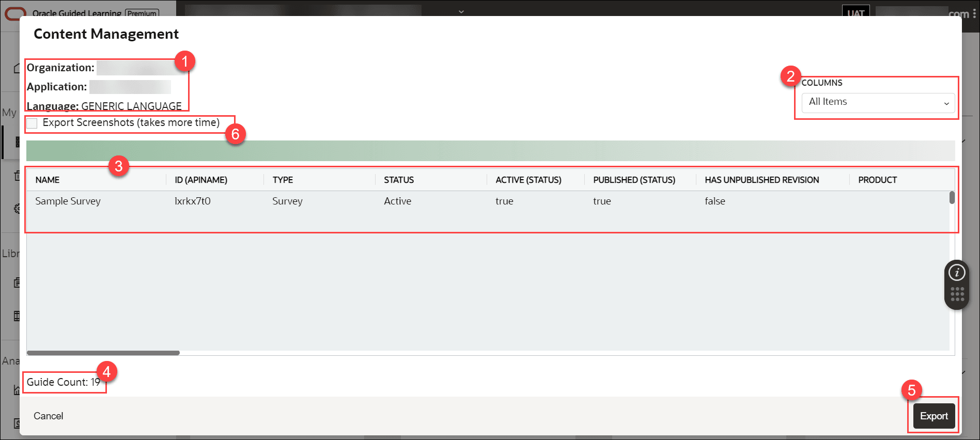Viewport: 980px width, 440px height.
Task: Click the Guide Count: 19 text
Action: click(x=64, y=382)
